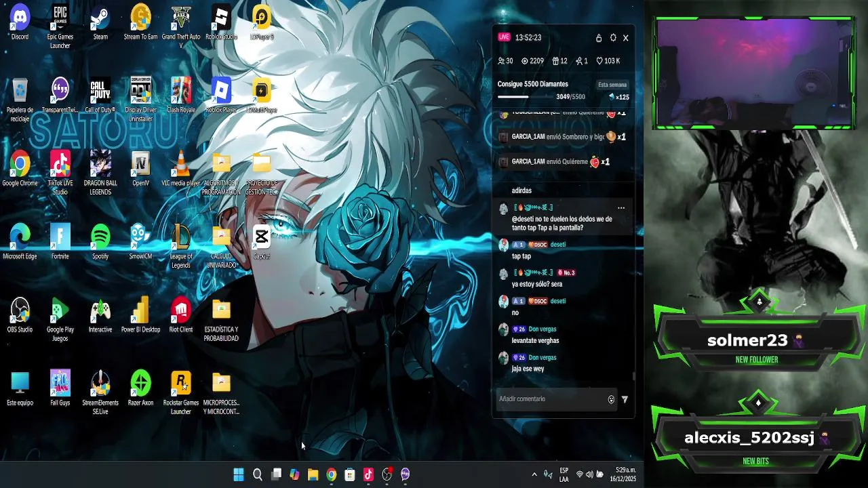Select the OBS Studio desktop icon
Viewport: 868px width, 488px height.
(20, 315)
